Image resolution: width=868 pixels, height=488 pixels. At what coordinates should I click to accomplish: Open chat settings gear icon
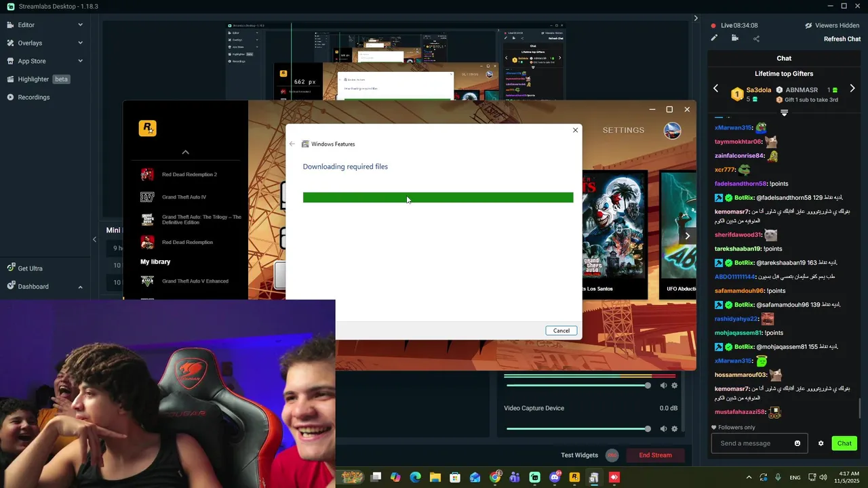[821, 443]
